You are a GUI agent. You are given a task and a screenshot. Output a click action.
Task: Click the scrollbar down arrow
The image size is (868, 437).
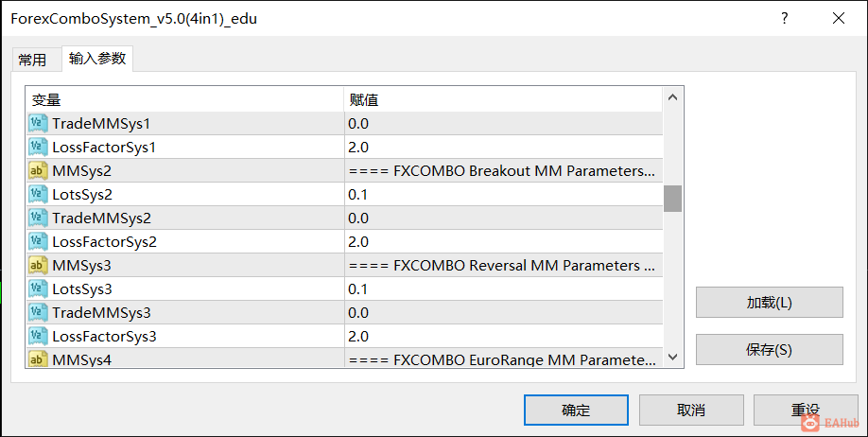click(672, 358)
